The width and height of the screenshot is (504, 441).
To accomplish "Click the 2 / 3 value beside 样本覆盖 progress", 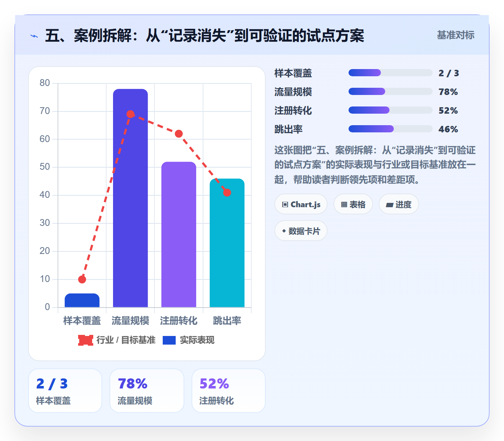I will (449, 73).
